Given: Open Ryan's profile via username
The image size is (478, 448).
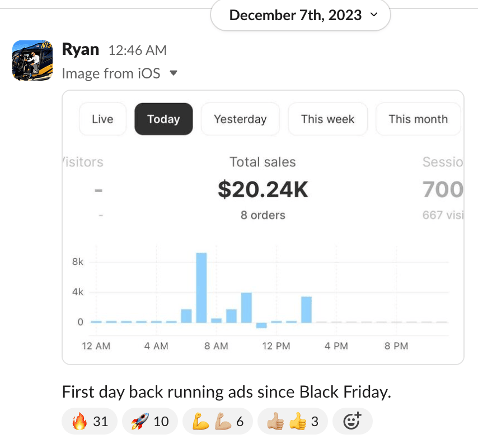Looking at the screenshot, I should (x=81, y=50).
